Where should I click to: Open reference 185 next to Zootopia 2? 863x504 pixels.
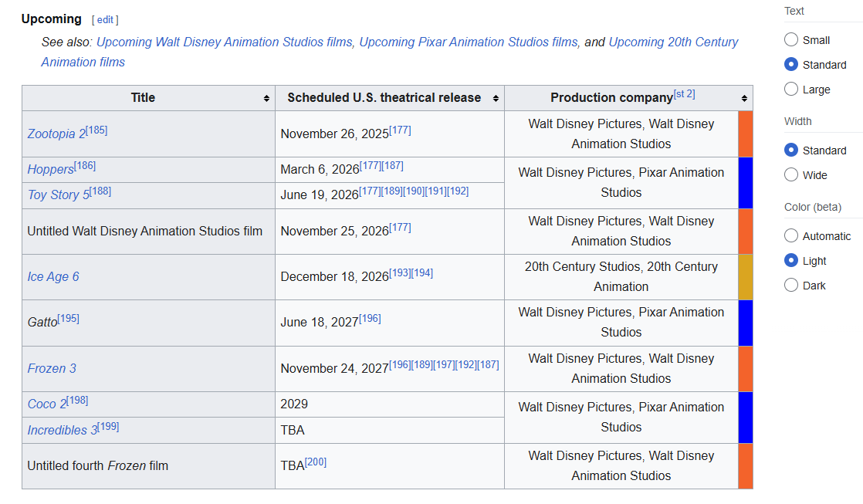point(96,130)
